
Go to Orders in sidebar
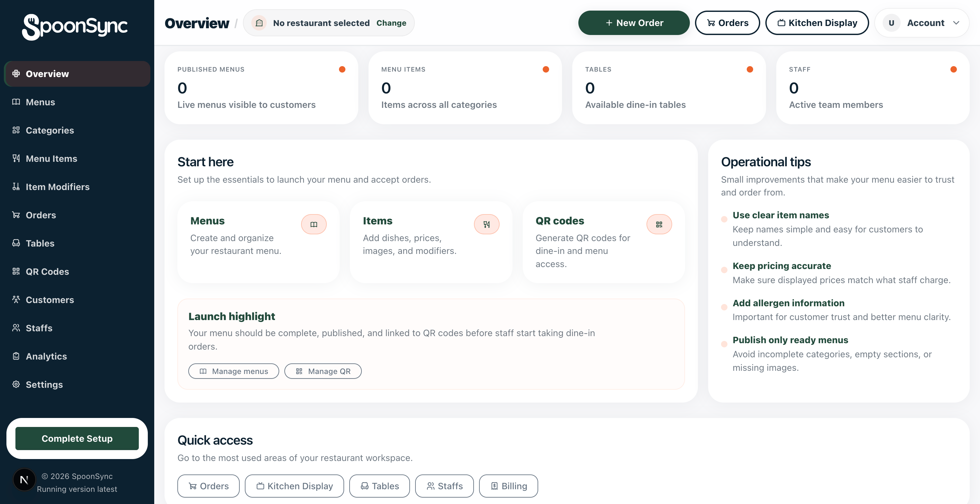(x=77, y=215)
